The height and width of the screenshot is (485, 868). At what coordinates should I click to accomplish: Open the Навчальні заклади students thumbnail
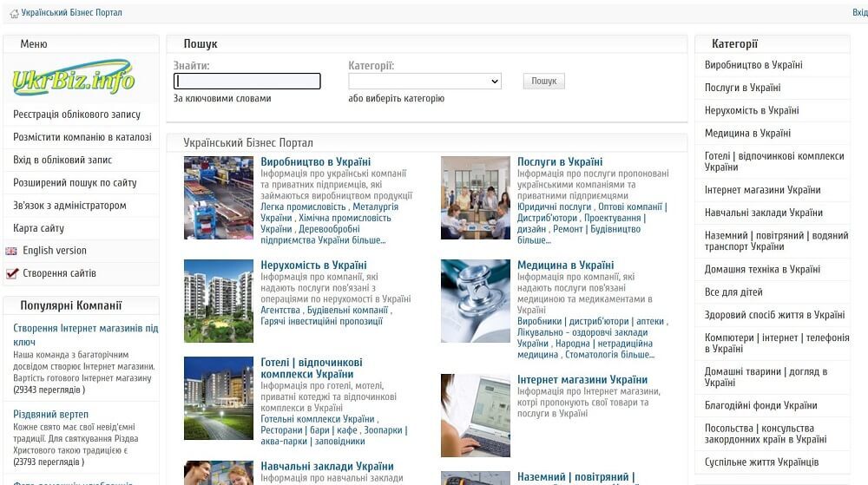point(219,473)
